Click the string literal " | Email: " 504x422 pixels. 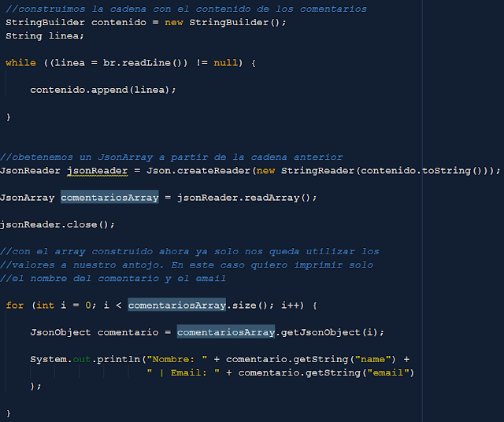pyautogui.click(x=183, y=373)
